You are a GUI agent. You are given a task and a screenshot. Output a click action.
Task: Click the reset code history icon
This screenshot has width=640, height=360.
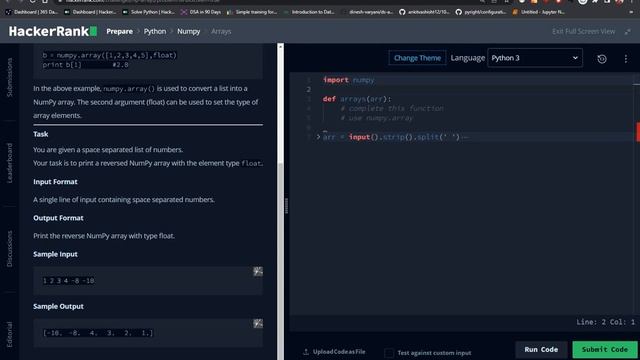(602, 59)
